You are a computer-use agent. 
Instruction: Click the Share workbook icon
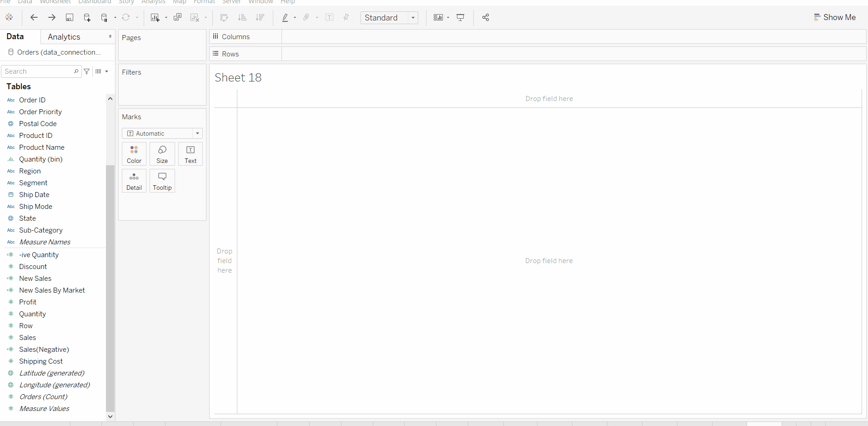click(486, 17)
